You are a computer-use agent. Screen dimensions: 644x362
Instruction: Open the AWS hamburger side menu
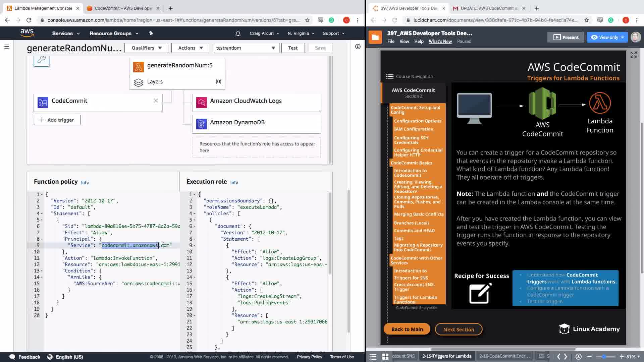[6, 47]
